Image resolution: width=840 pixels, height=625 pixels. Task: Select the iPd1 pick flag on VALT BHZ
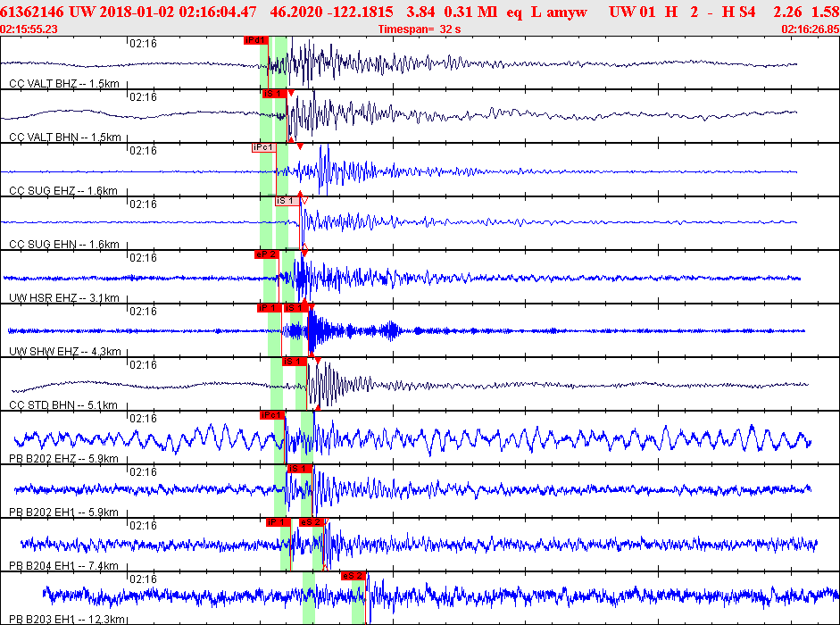coord(255,40)
